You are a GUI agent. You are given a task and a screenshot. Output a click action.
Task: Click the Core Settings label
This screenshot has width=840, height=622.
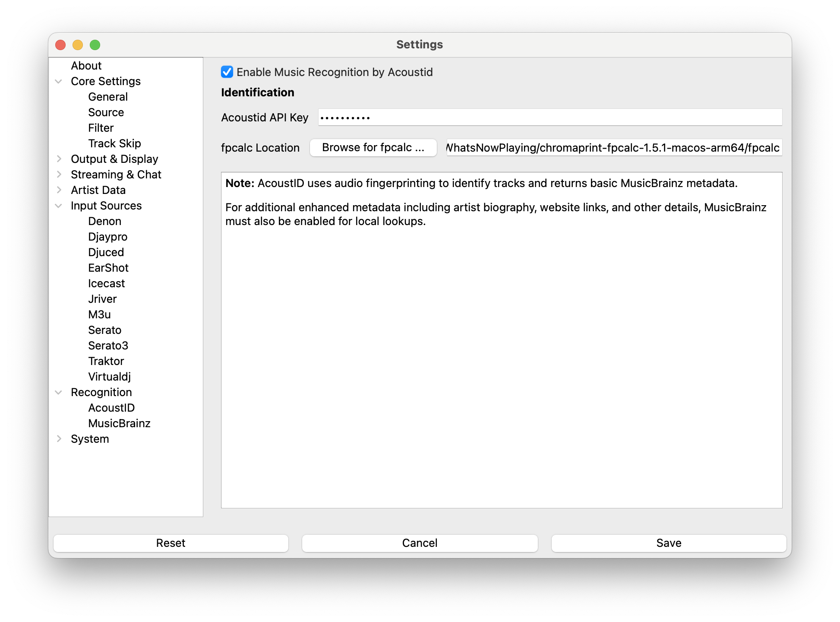point(106,81)
